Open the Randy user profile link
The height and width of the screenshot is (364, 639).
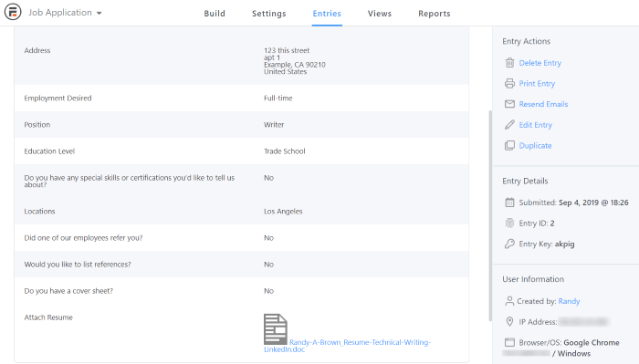click(x=569, y=301)
